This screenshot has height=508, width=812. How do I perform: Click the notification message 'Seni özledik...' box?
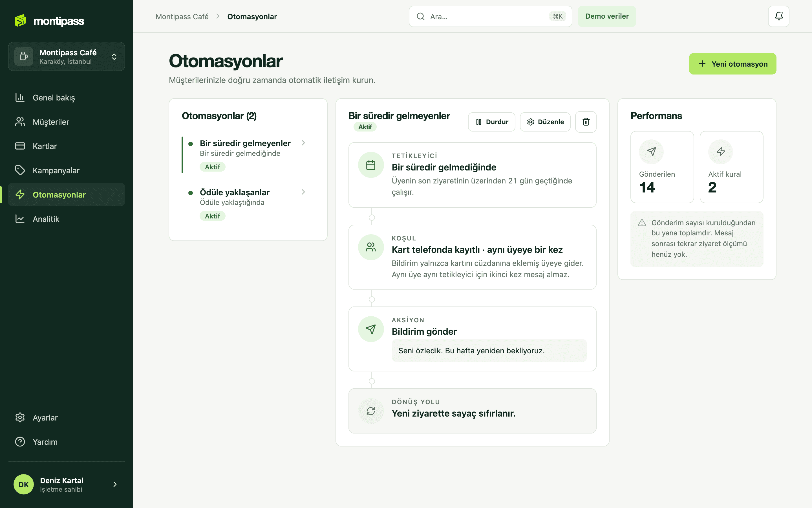pyautogui.click(x=489, y=351)
